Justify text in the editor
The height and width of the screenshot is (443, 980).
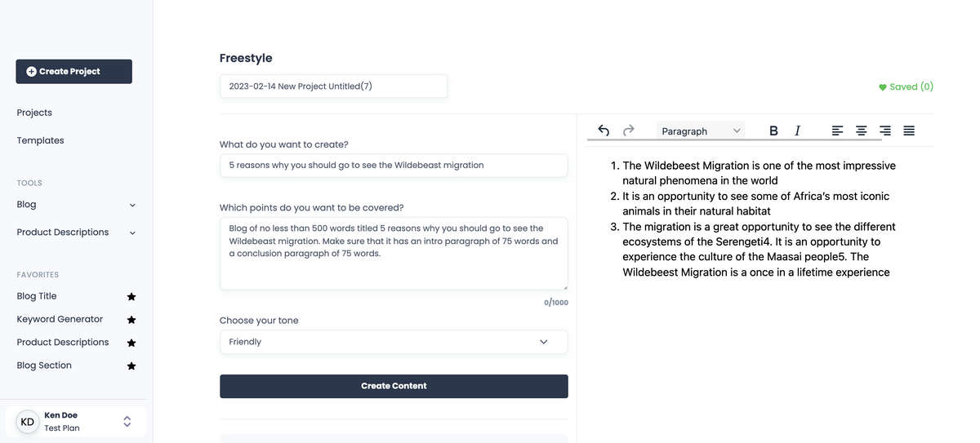909,131
